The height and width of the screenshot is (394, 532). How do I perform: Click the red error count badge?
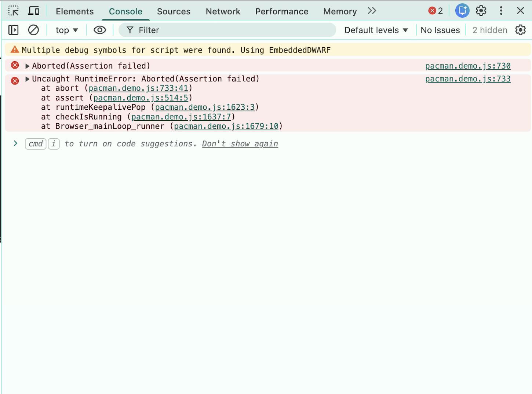(x=436, y=11)
